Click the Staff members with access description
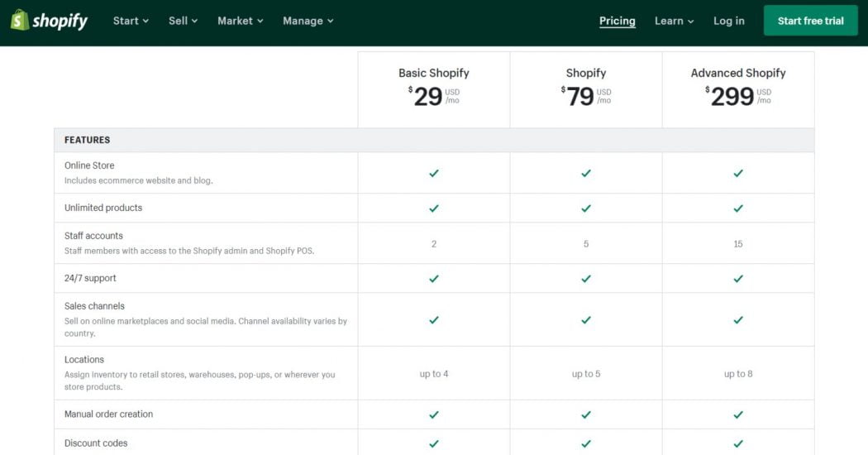This screenshot has width=868, height=455. 189,251
